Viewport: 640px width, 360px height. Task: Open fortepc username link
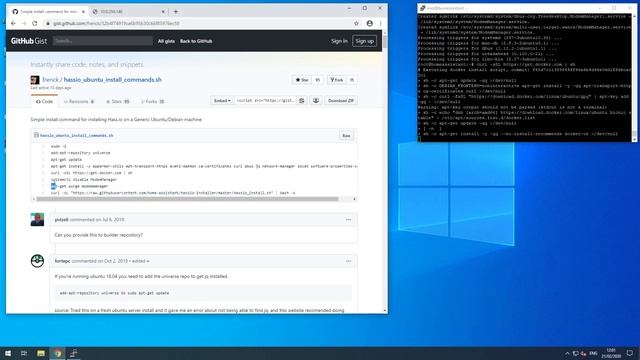(x=62, y=261)
